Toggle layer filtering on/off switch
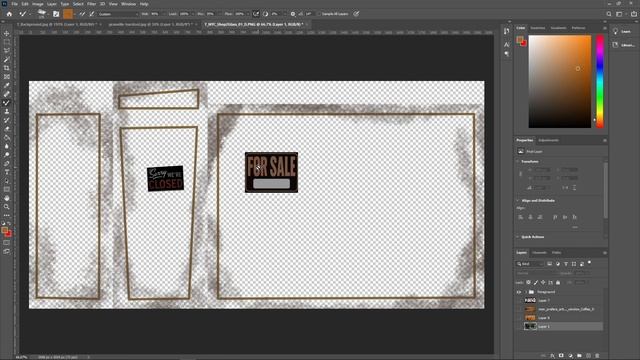Viewport: 640px width, 360px height. [x=589, y=263]
